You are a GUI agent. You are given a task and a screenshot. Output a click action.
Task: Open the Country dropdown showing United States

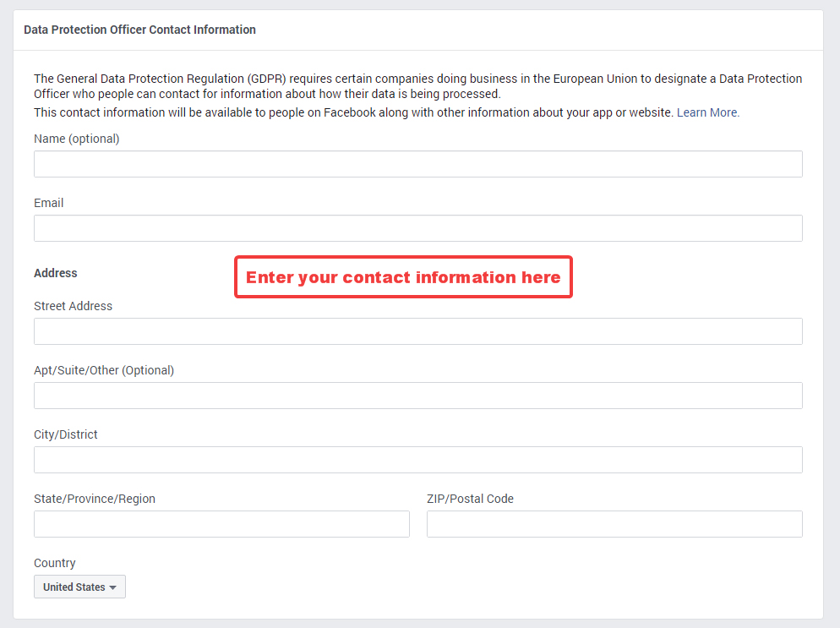(x=79, y=587)
